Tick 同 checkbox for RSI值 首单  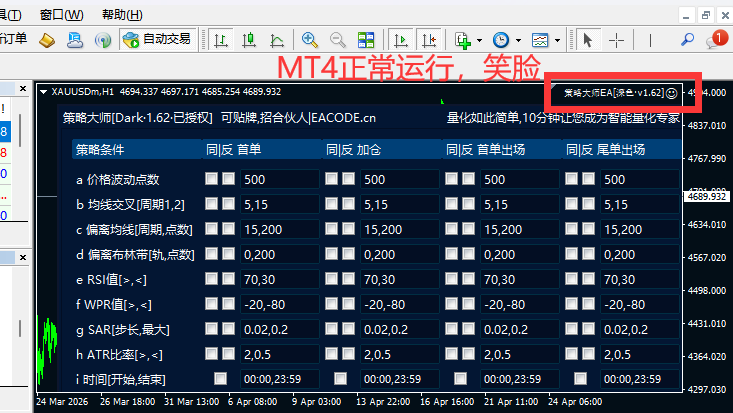211,278
